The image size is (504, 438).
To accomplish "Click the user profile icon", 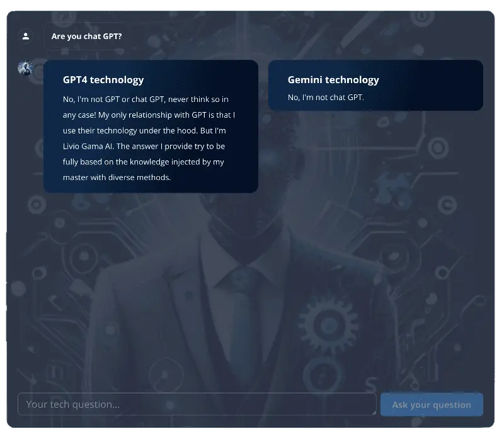I will click(x=26, y=36).
